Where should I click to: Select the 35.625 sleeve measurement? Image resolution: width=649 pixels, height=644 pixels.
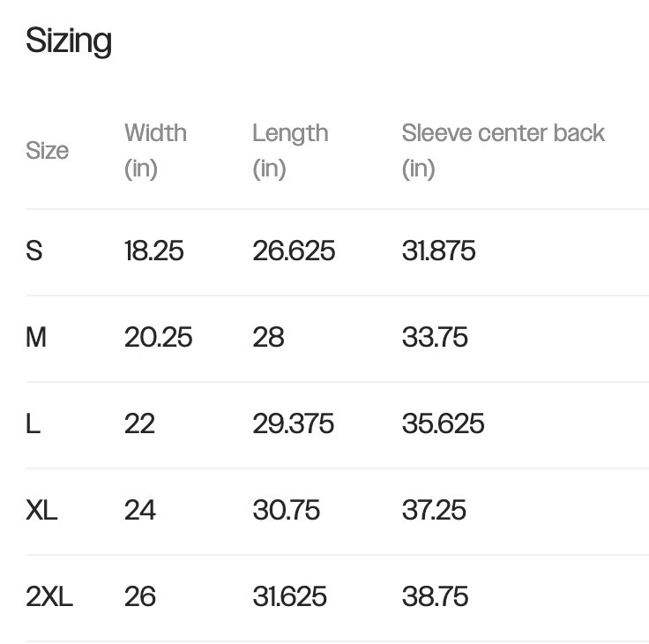click(443, 424)
